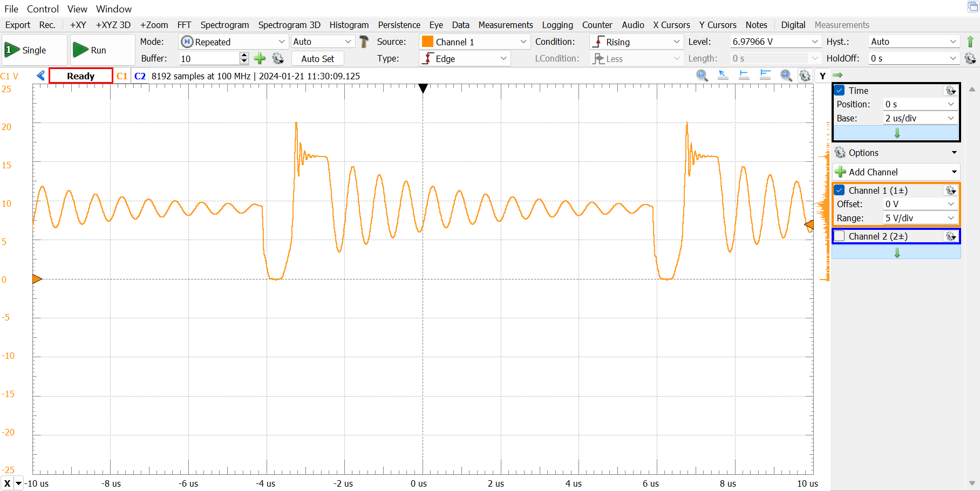Click the Options gear icon

(x=840, y=153)
